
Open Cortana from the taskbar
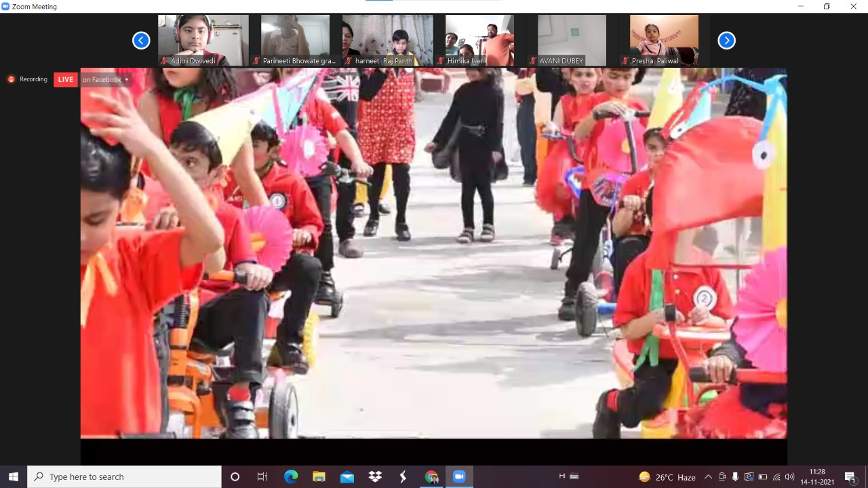[x=235, y=476]
